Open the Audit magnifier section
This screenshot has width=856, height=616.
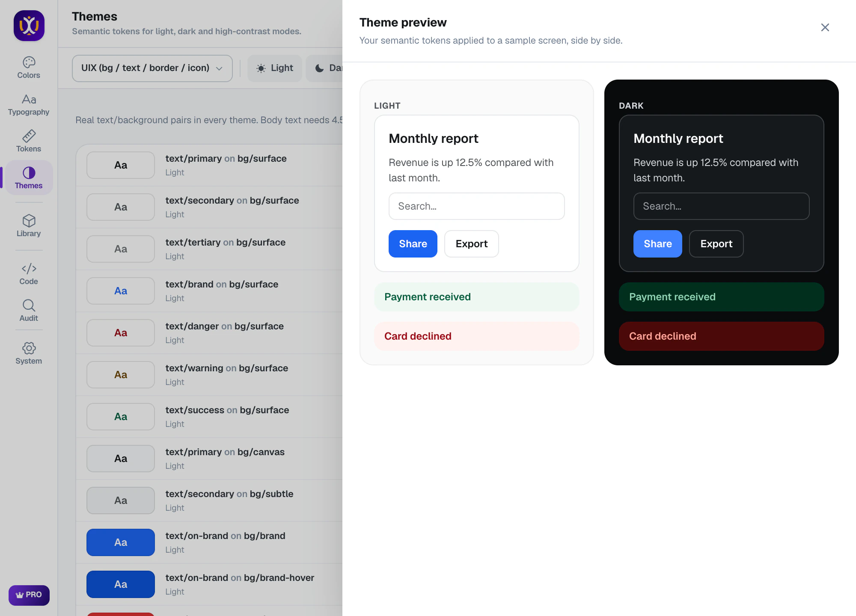pyautogui.click(x=29, y=311)
